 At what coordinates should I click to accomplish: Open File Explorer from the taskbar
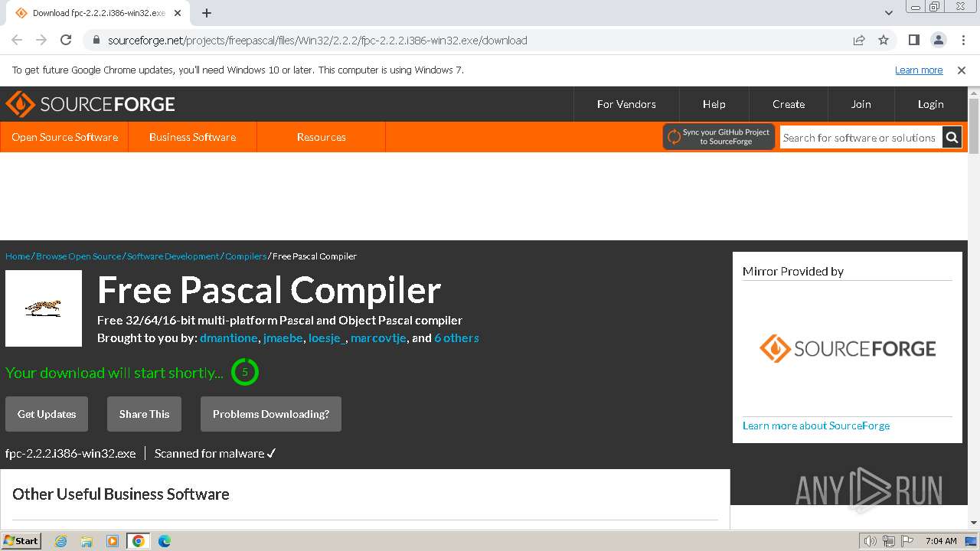(87, 541)
